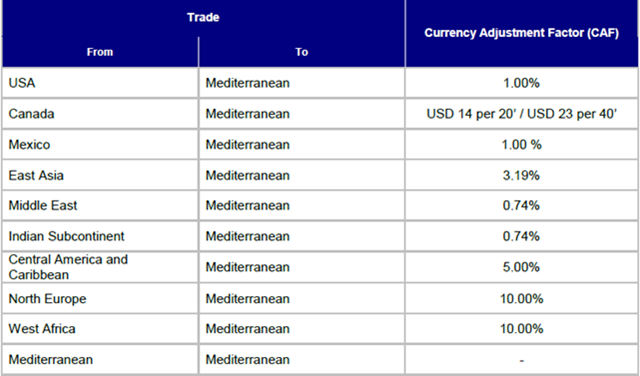Click the 5.00% CAF value

pos(521,267)
